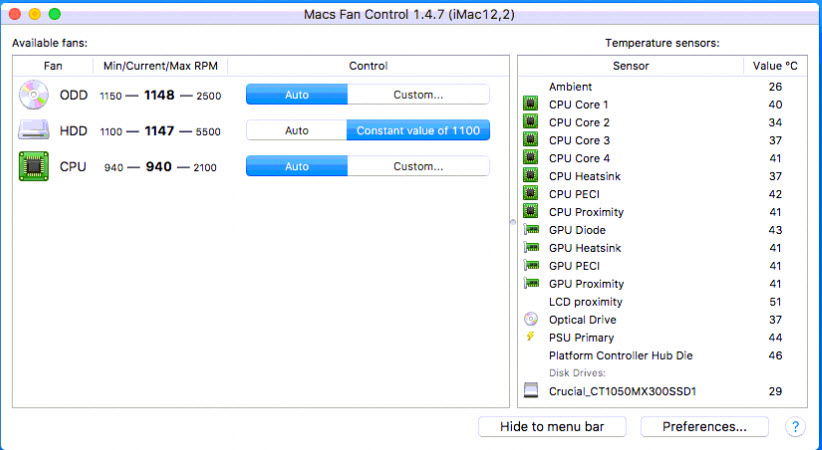822x450 pixels.
Task: Click HDD max RPM value 5500
Action: (x=208, y=132)
